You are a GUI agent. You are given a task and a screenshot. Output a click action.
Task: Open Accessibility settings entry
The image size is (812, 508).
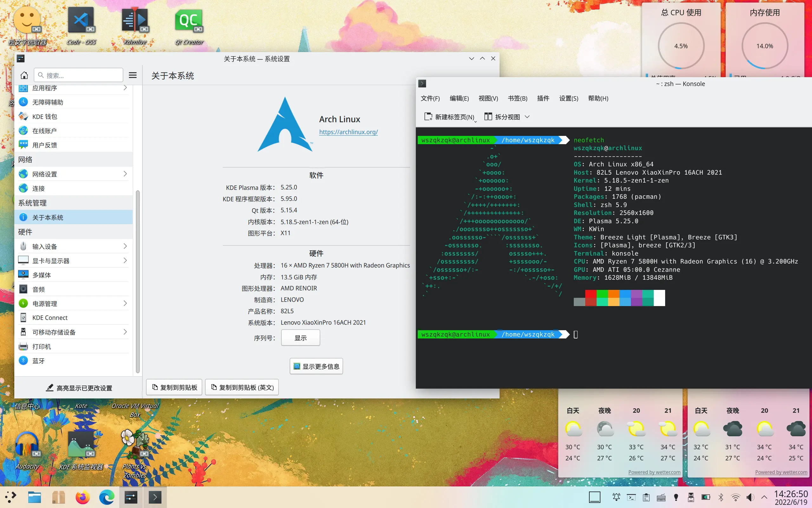tap(74, 102)
